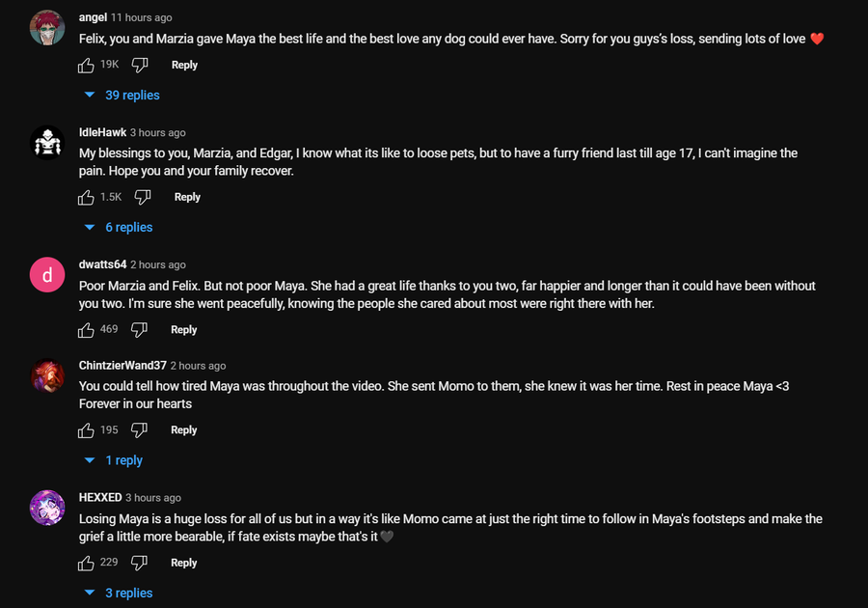
Task: Show 1 reply under ChintzierWand37's comment
Action: point(122,460)
